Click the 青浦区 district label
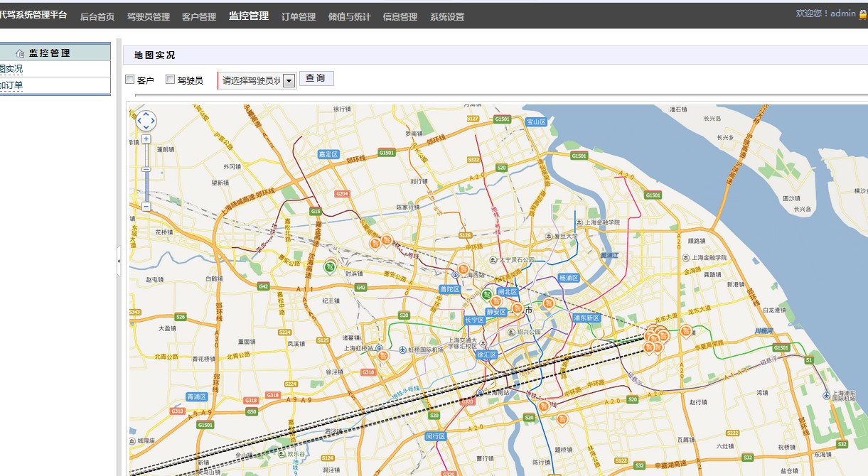 click(196, 396)
